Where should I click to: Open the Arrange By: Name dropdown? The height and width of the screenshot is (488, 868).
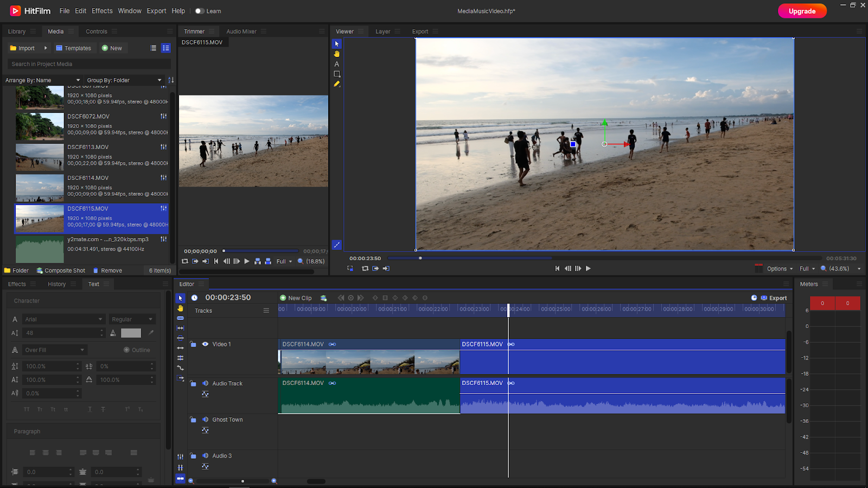click(43, 80)
